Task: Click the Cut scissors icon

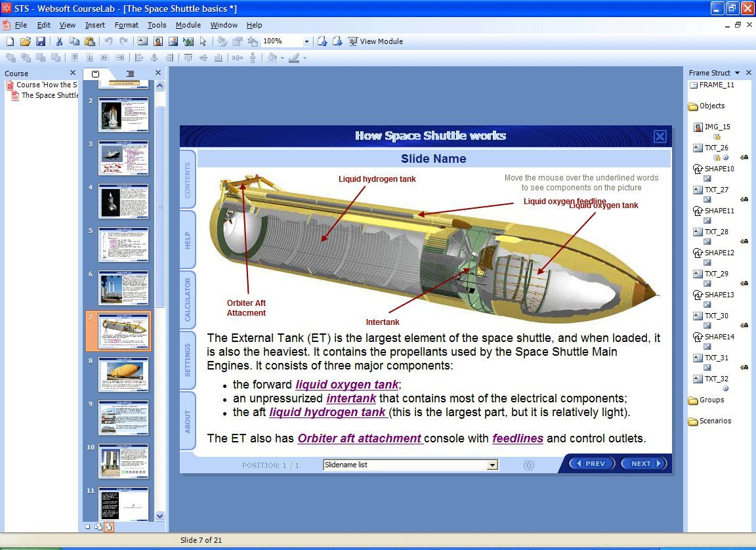Action: coord(59,41)
